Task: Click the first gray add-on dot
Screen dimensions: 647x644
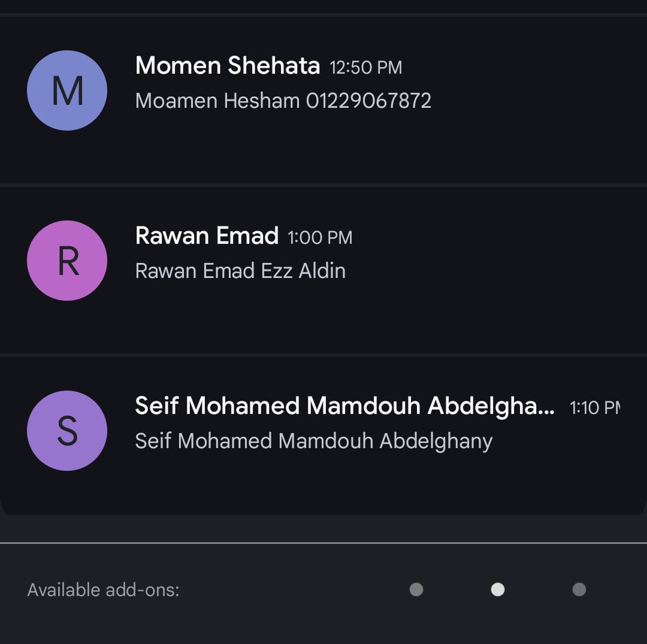Action: pos(416,589)
